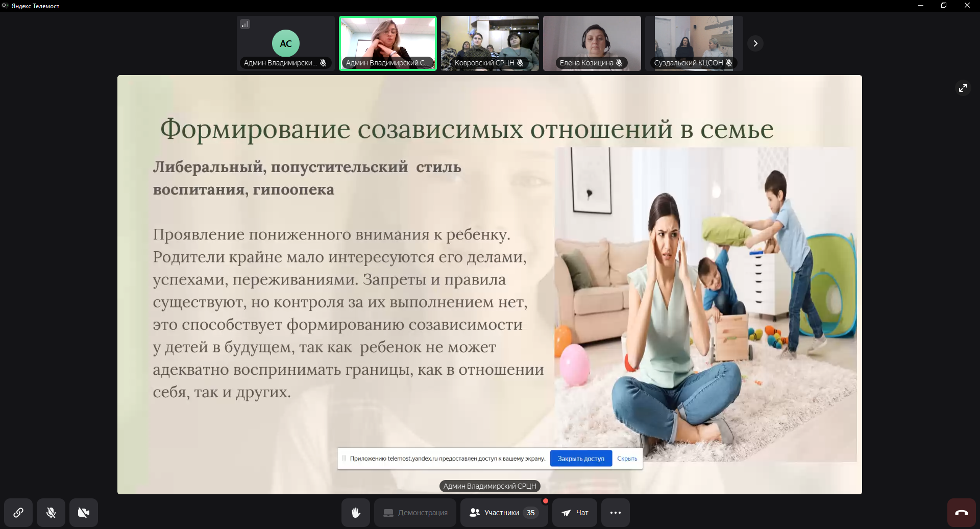Copy the meeting link with the chain icon
Image resolution: width=980 pixels, height=529 pixels.
pos(18,512)
